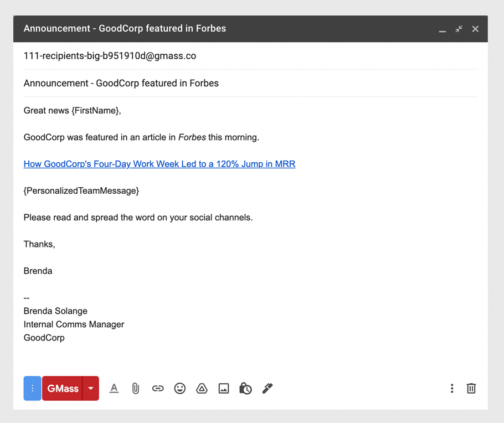Insert a signature using the pen icon
The image size is (504, 423).
(x=268, y=388)
